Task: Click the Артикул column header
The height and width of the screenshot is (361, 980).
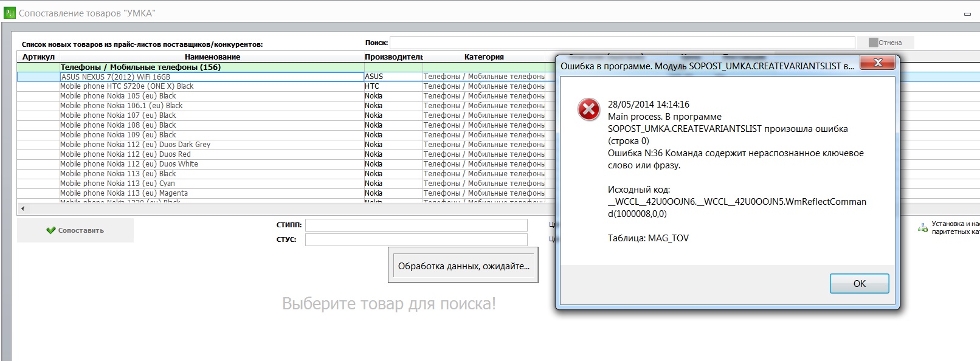Action: click(38, 57)
